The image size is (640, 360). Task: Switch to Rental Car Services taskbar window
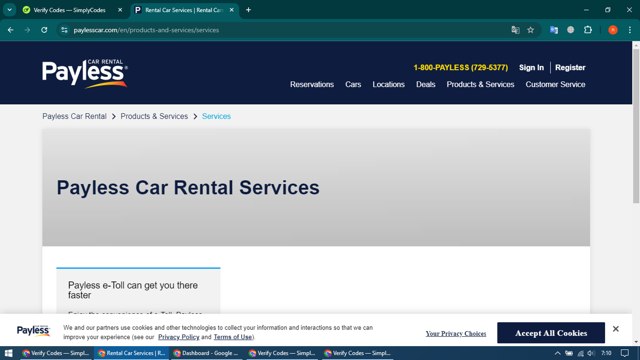tap(131, 353)
